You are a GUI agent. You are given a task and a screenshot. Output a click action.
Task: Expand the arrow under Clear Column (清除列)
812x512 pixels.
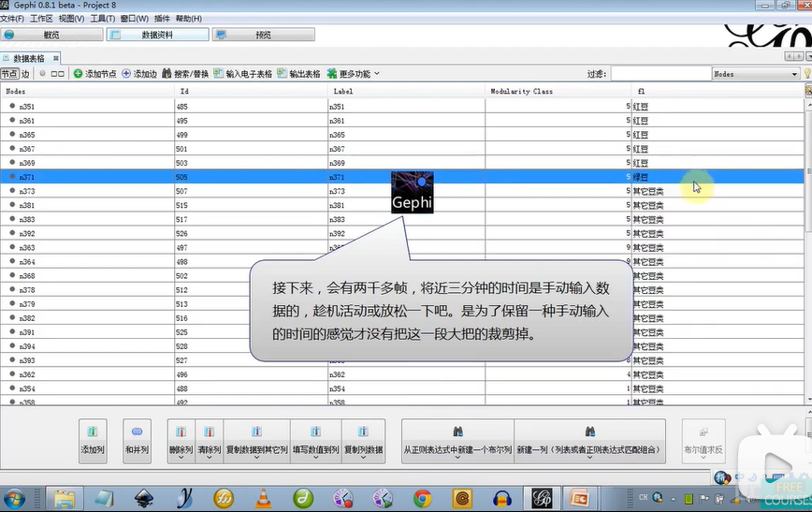[210, 458]
